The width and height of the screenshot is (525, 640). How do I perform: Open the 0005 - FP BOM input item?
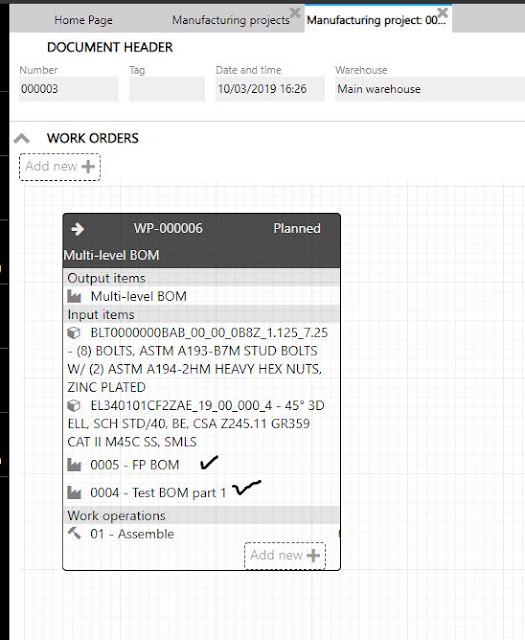135,465
